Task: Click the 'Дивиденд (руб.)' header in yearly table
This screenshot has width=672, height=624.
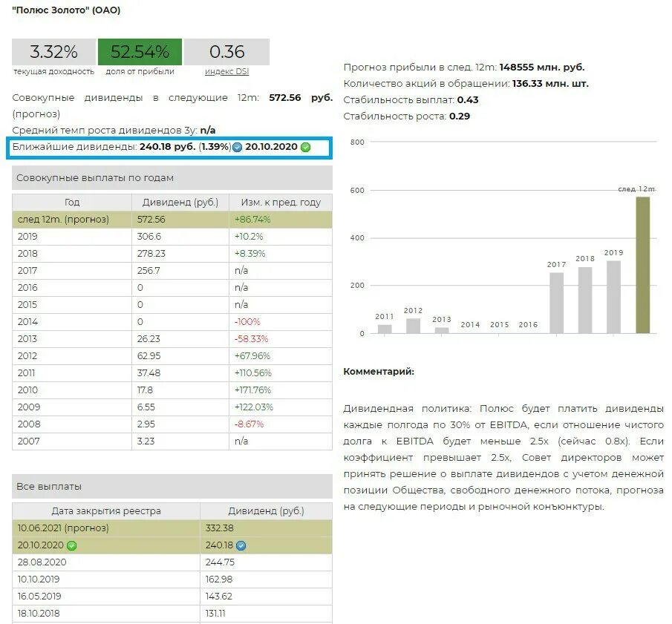Action: (x=180, y=202)
